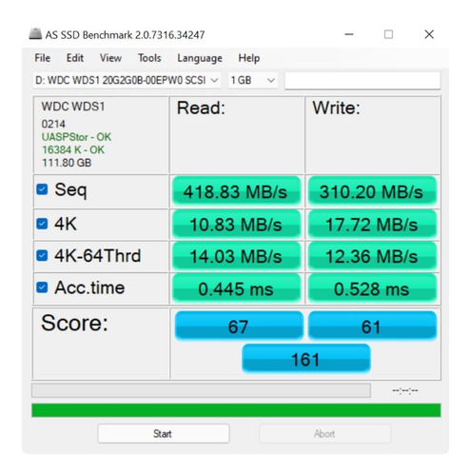Close the AS SSD Benchmark window
Screen dimensions: 471x476
pyautogui.click(x=429, y=34)
